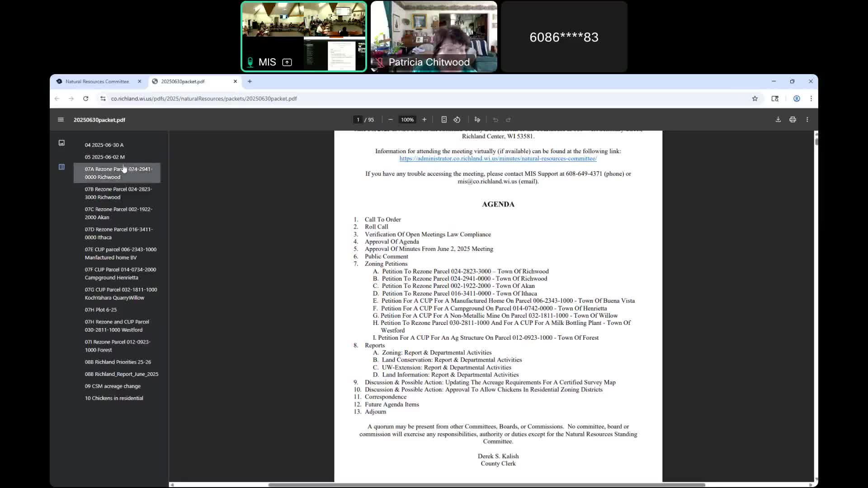Open the natural-resources-committee minutes link
This screenshot has width=868, height=488.
tap(498, 159)
